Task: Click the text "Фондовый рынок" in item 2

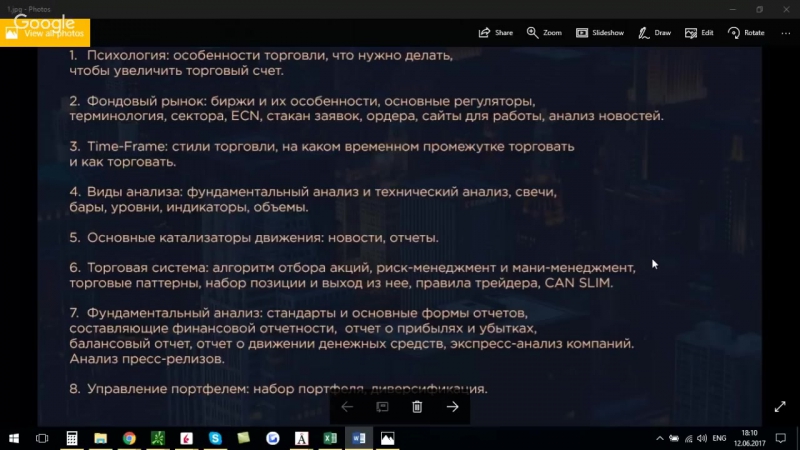Action: point(146,101)
